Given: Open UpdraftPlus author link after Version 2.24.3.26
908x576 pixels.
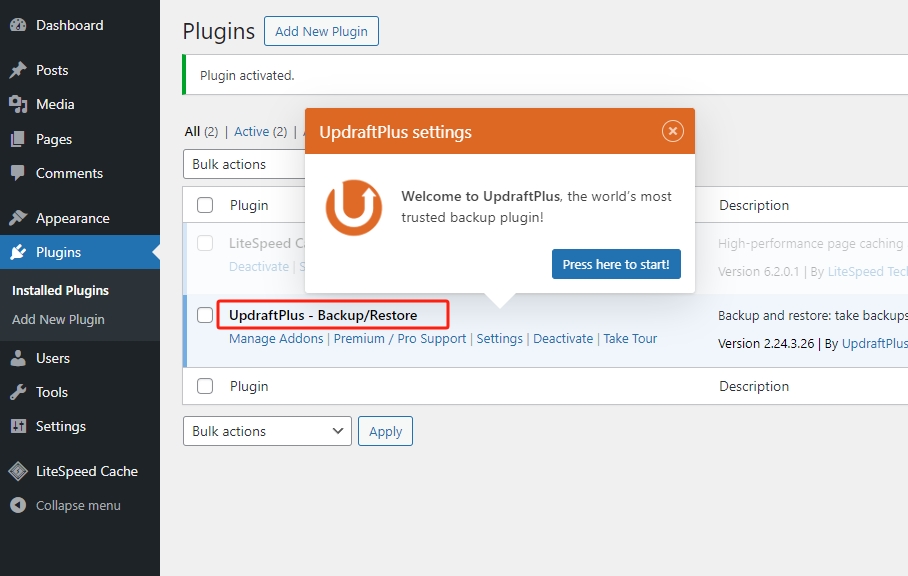Looking at the screenshot, I should (874, 343).
